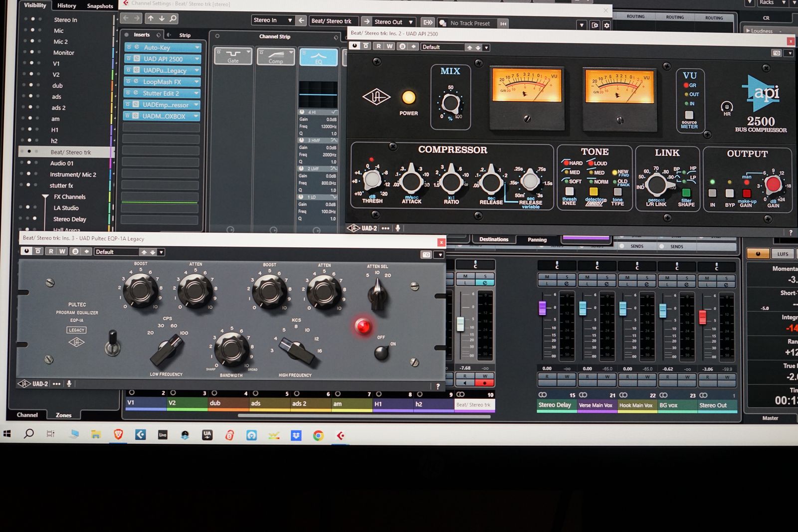Click the question mark help icon in Pultec
Screen dimensions: 798x532
(438, 386)
